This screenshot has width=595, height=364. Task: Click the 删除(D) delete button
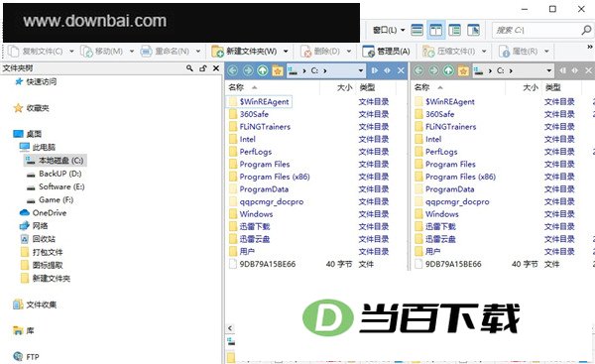pyautogui.click(x=320, y=51)
